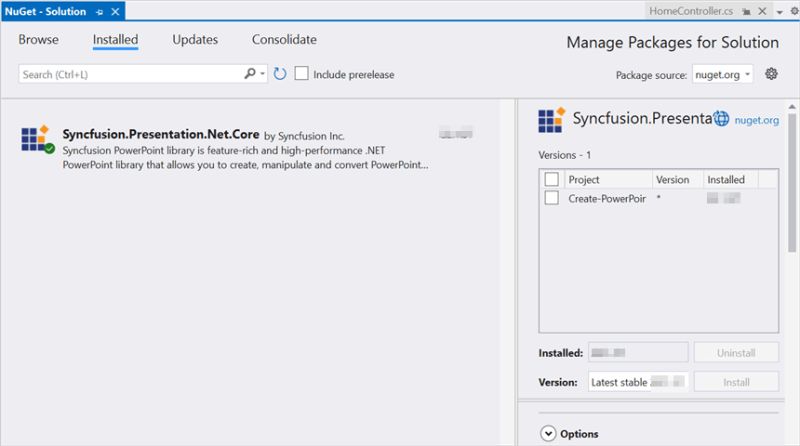Click the Installed version field
The width and height of the screenshot is (800, 446).
point(638,353)
